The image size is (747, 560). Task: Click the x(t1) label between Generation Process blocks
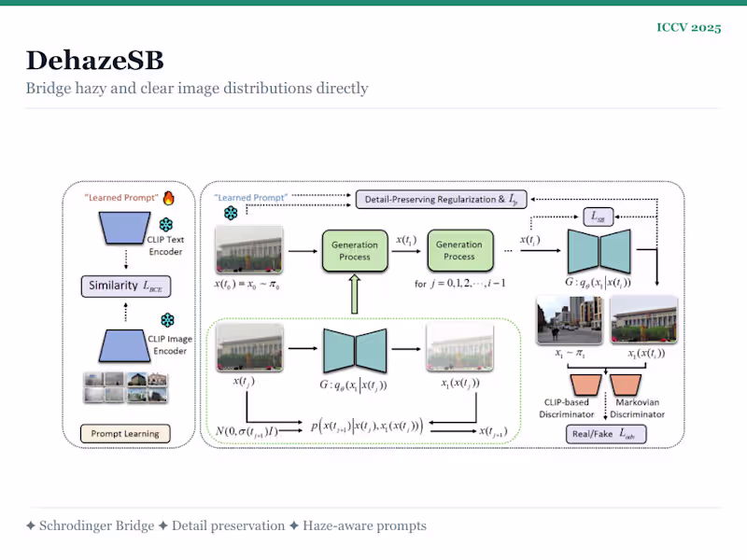click(x=406, y=240)
